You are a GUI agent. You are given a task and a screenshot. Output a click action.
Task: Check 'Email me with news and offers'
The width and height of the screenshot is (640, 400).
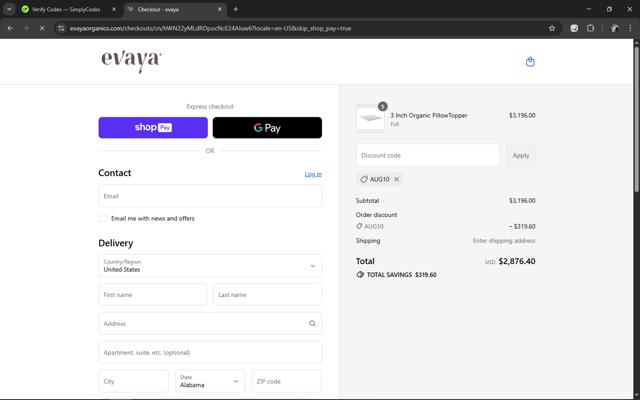pyautogui.click(x=103, y=218)
